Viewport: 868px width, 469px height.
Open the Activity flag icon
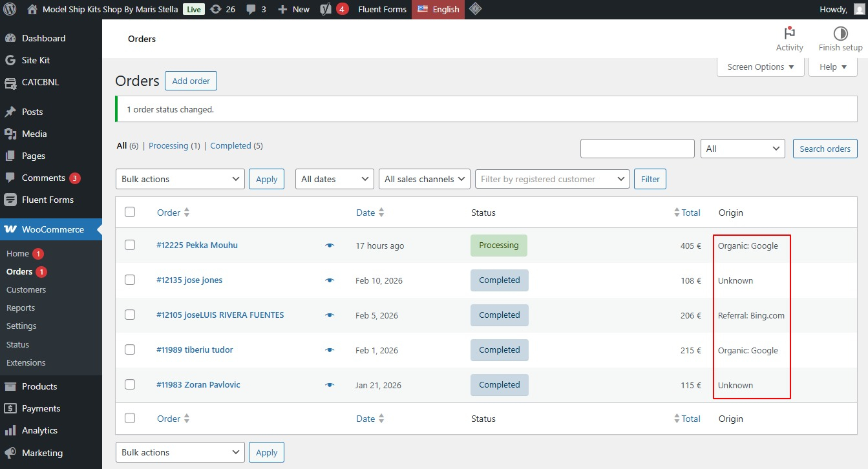pos(789,34)
